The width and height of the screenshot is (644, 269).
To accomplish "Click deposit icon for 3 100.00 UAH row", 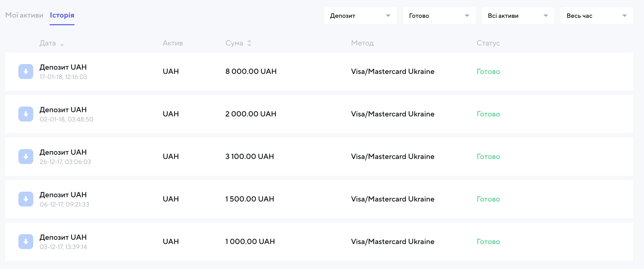I will click(x=26, y=157).
